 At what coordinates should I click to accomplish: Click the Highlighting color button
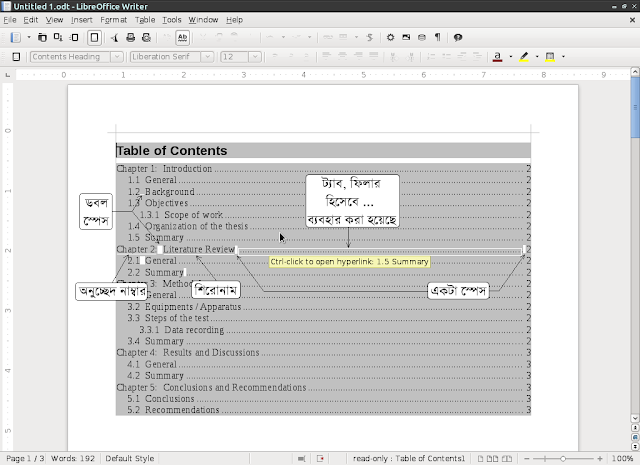(524, 57)
